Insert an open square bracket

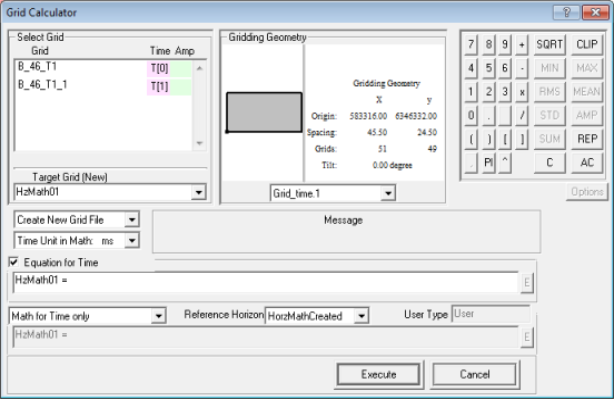[505, 139]
